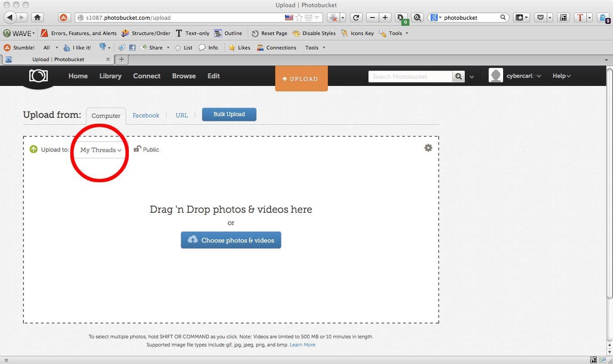
Task: Open the browser home page button
Action: pos(37,18)
